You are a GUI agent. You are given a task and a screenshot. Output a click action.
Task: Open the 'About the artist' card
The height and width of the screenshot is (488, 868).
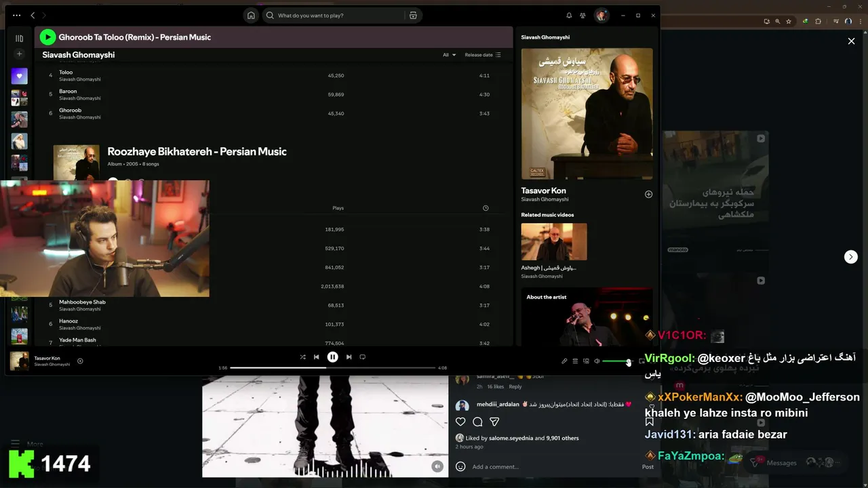(587, 317)
